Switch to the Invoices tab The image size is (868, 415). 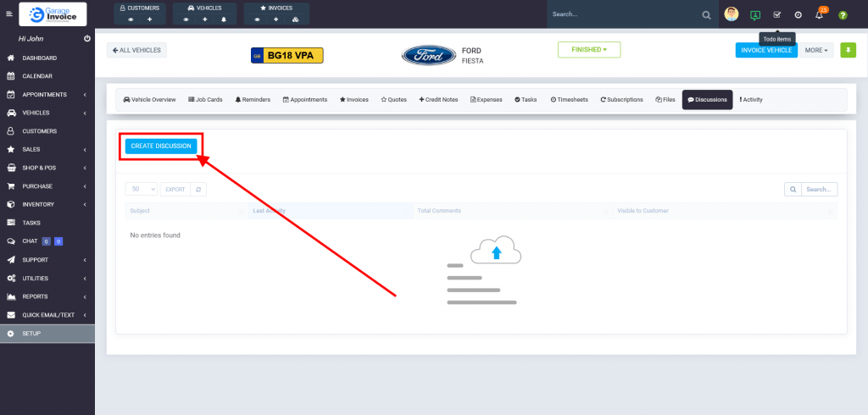(x=354, y=100)
